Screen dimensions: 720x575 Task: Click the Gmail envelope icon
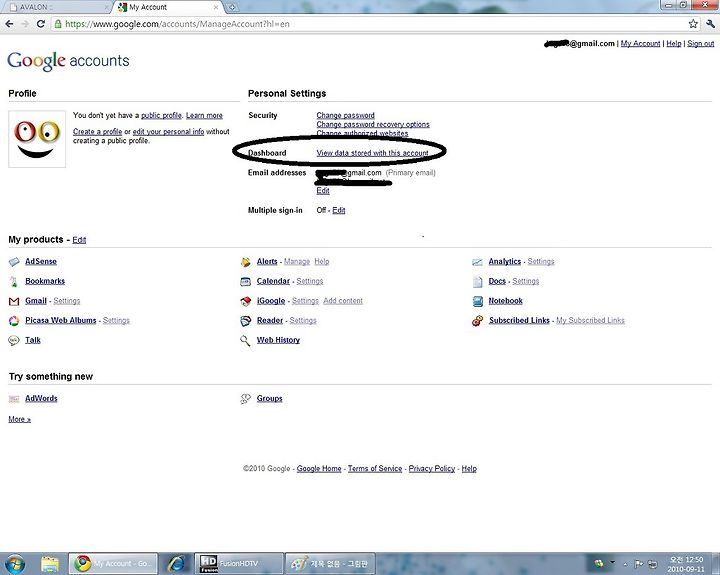click(14, 301)
